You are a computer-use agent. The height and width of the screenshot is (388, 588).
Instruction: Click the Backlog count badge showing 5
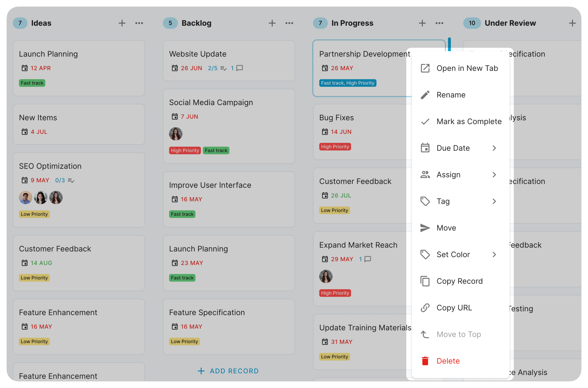(x=170, y=23)
